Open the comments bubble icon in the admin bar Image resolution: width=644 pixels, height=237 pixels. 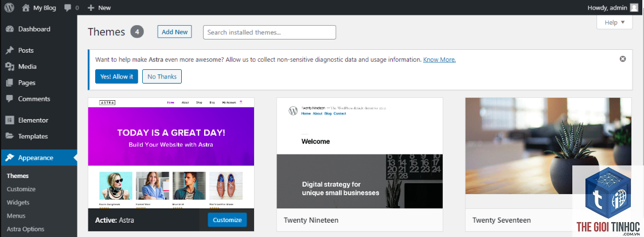[x=68, y=7]
